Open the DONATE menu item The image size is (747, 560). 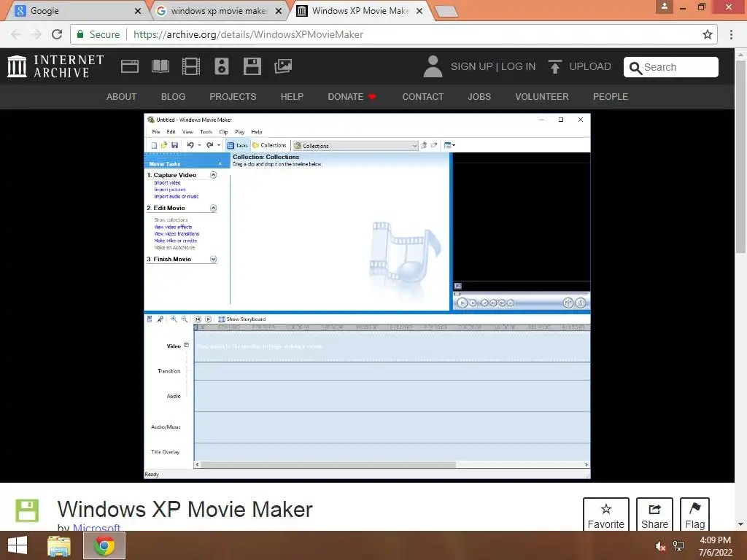(x=352, y=97)
